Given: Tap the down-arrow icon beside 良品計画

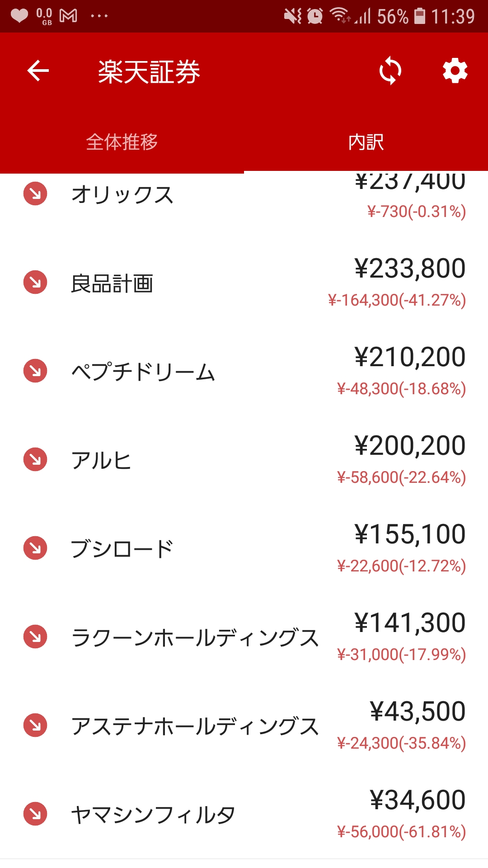Looking at the screenshot, I should click(x=35, y=283).
